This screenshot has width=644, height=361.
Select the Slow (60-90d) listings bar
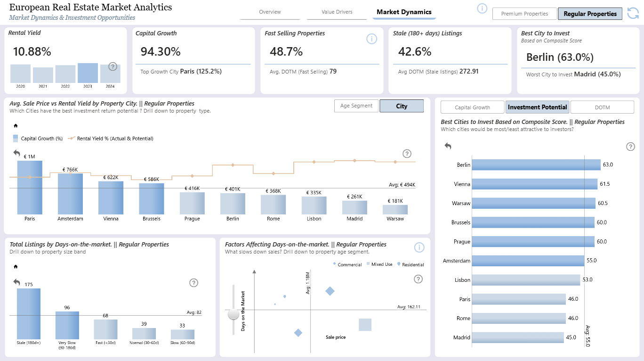click(183, 335)
